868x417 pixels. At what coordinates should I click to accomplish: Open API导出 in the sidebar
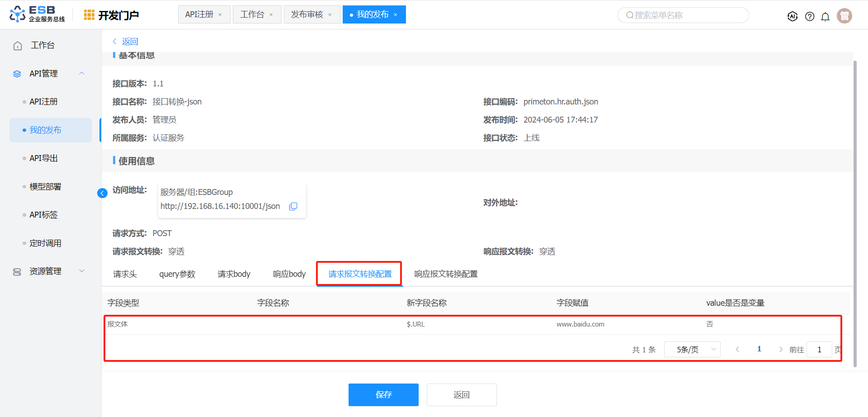point(43,158)
